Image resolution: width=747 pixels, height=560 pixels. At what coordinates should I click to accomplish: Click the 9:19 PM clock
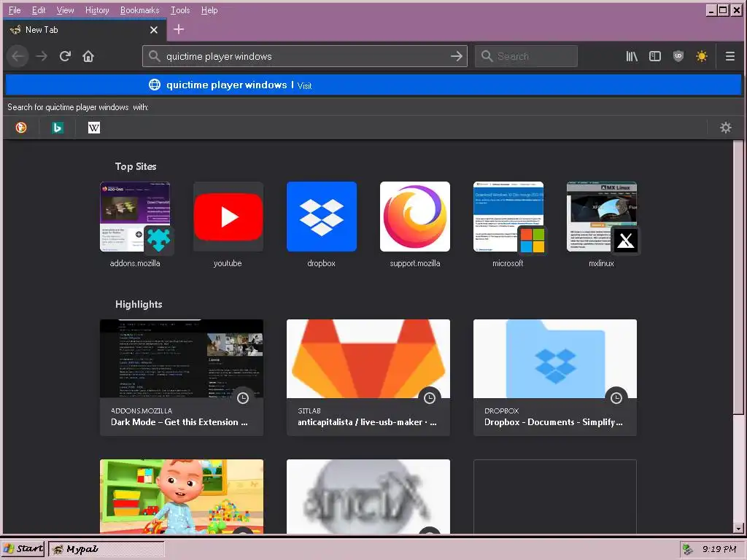pyautogui.click(x=719, y=549)
